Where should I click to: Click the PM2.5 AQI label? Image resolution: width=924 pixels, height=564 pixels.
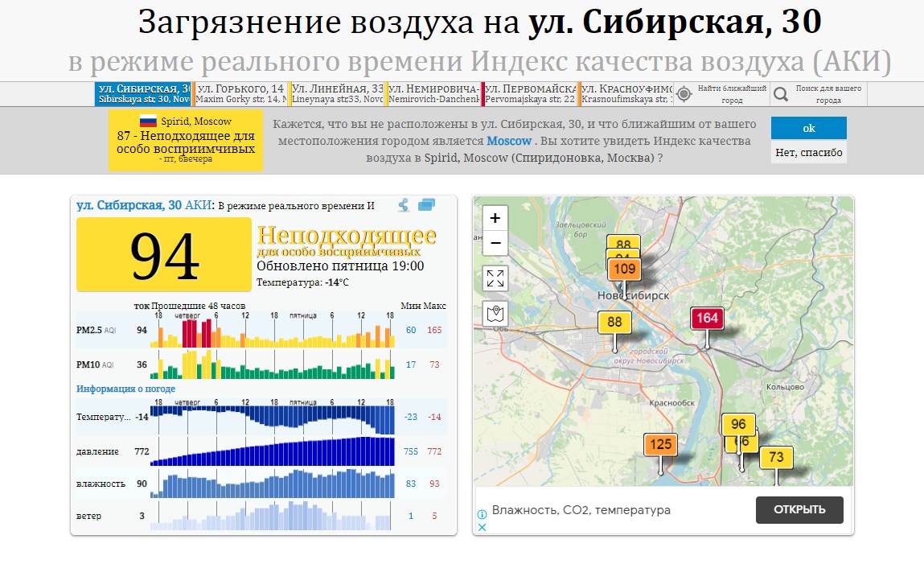point(96,330)
